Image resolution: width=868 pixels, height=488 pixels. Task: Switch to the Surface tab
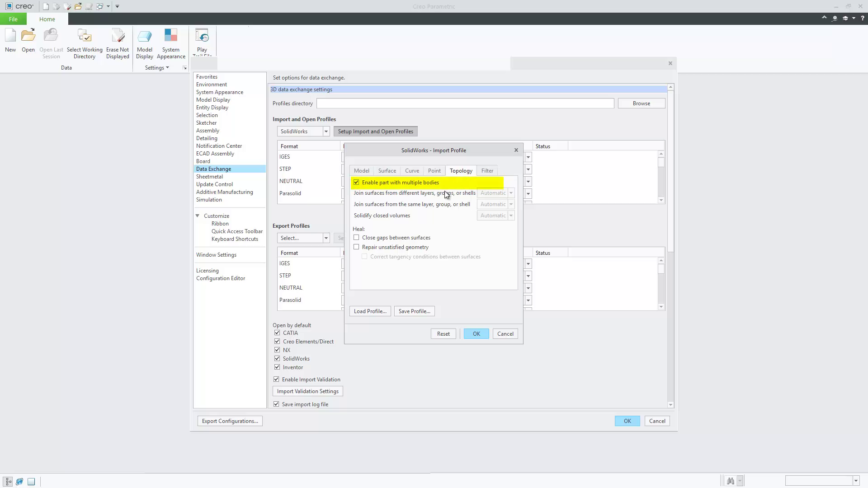pyautogui.click(x=387, y=171)
